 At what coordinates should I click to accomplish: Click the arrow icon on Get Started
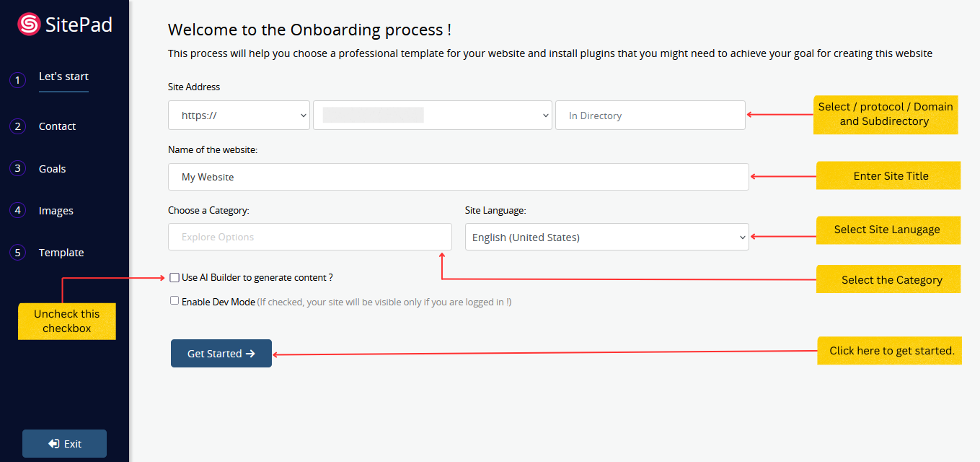tap(250, 354)
